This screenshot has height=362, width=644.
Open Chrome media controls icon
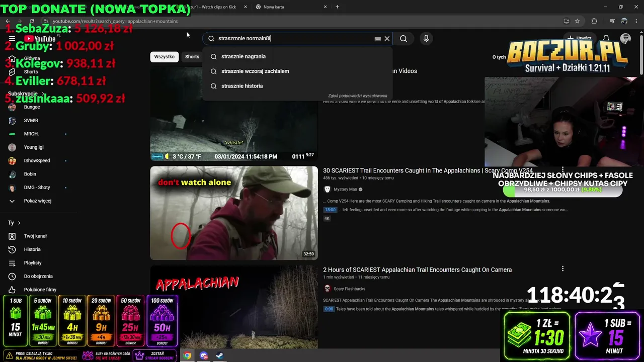pos(612,21)
